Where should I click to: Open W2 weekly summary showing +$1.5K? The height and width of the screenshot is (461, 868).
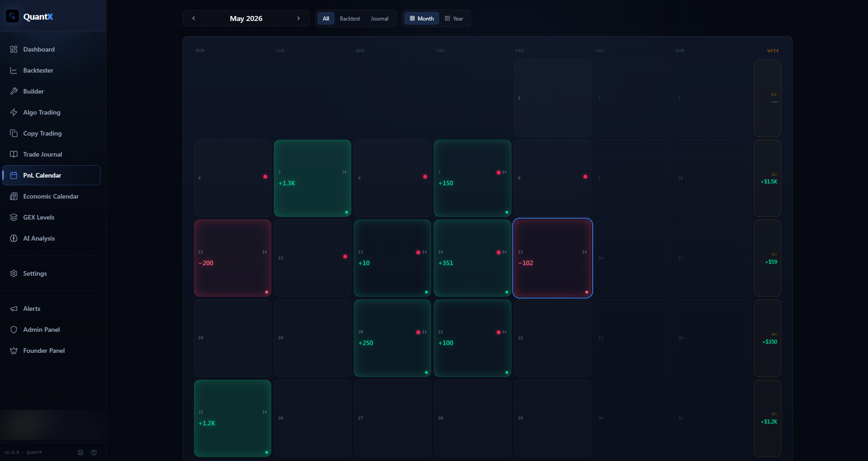click(768, 178)
